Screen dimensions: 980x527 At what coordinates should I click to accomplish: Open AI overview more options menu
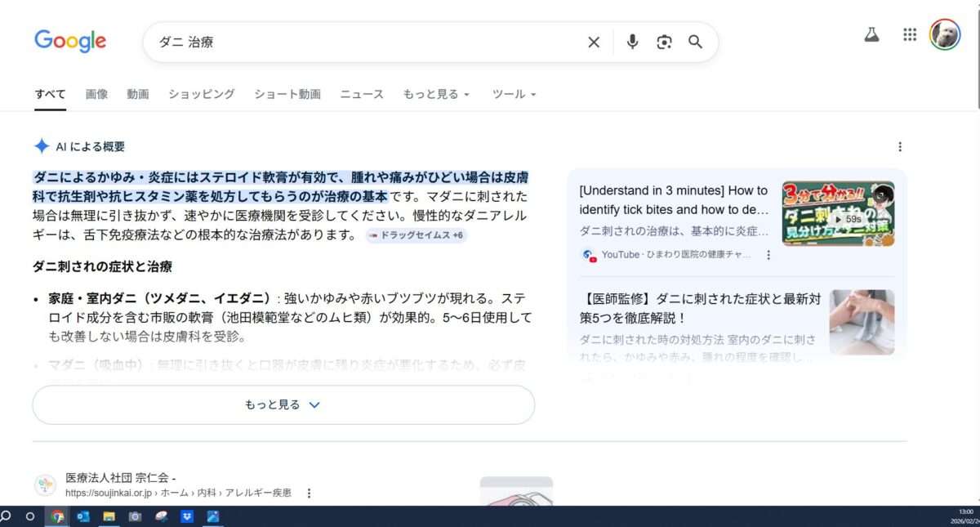pyautogui.click(x=900, y=147)
